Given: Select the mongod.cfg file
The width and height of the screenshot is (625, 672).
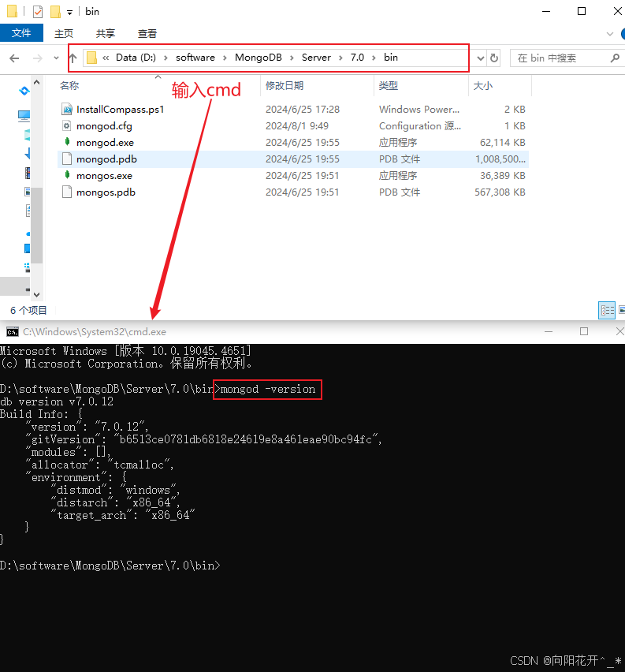Looking at the screenshot, I should [x=104, y=126].
